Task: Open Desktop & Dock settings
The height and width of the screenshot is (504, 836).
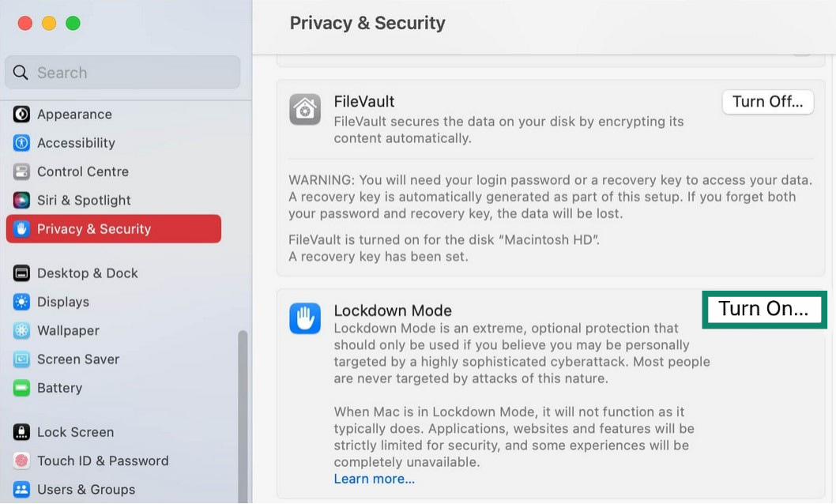Action: [x=21, y=273]
